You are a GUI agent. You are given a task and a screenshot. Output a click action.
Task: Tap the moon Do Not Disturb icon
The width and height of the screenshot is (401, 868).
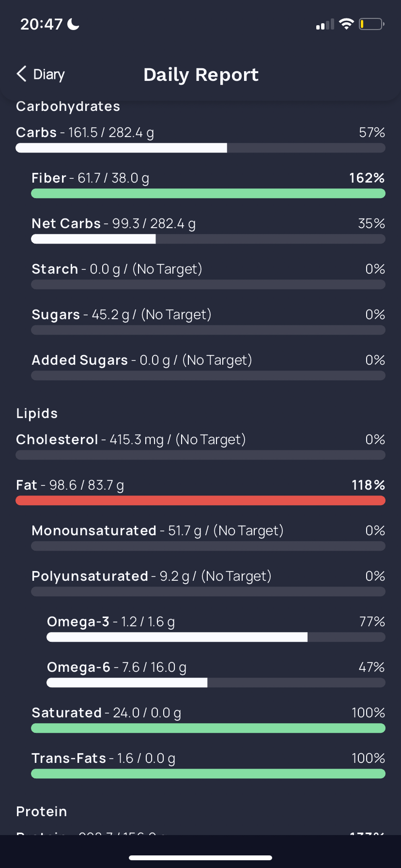[73, 24]
